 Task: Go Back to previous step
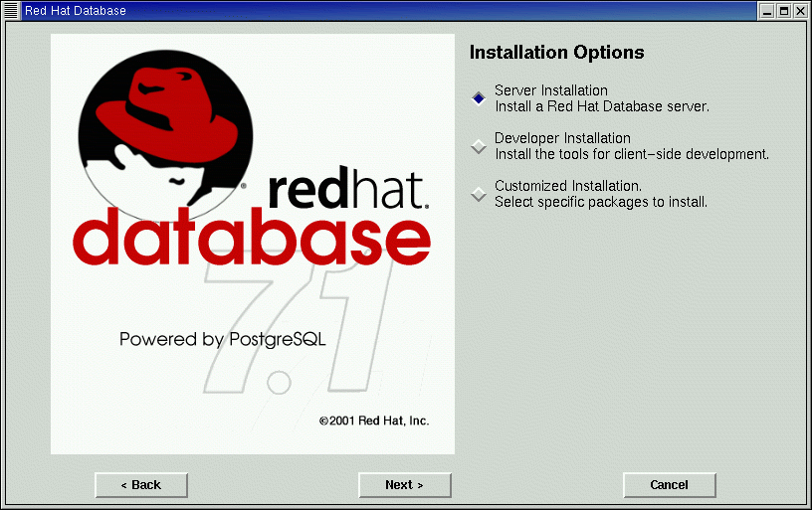(141, 485)
